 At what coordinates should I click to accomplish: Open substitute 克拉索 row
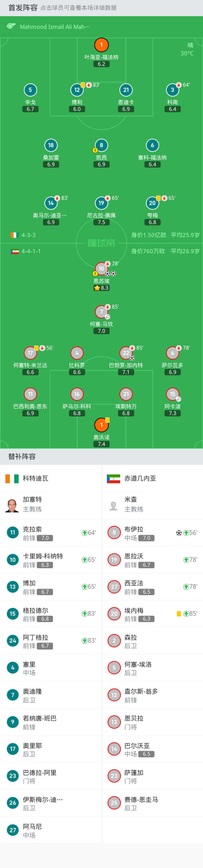pyautogui.click(x=50, y=533)
